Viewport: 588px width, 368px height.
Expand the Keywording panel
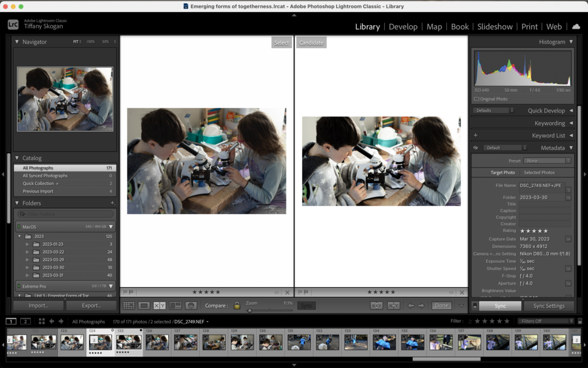571,123
